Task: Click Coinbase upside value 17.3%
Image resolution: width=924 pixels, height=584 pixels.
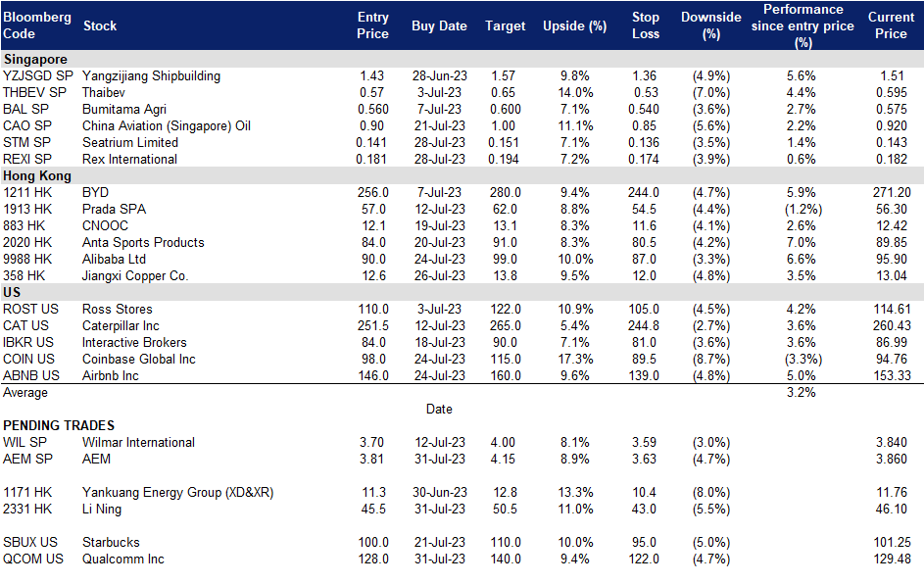Action: 575,359
